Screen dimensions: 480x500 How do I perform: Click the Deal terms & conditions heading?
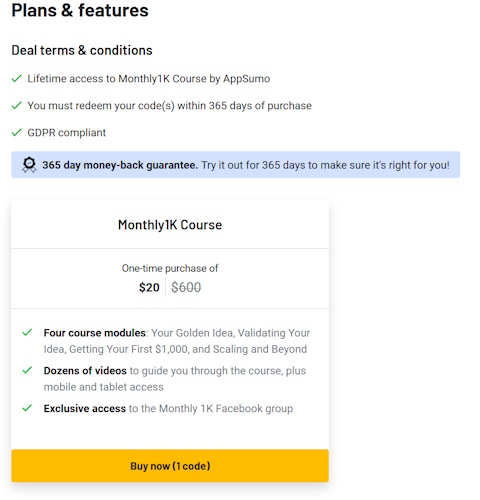click(x=82, y=50)
